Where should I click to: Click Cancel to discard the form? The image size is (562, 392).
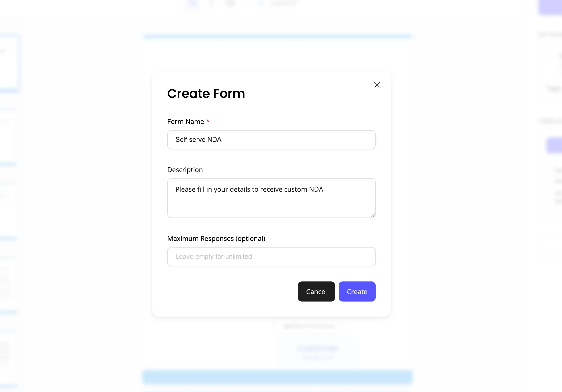point(316,291)
